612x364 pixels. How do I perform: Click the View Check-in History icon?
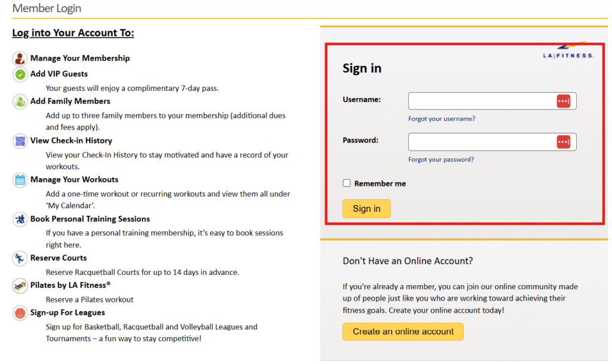click(20, 141)
